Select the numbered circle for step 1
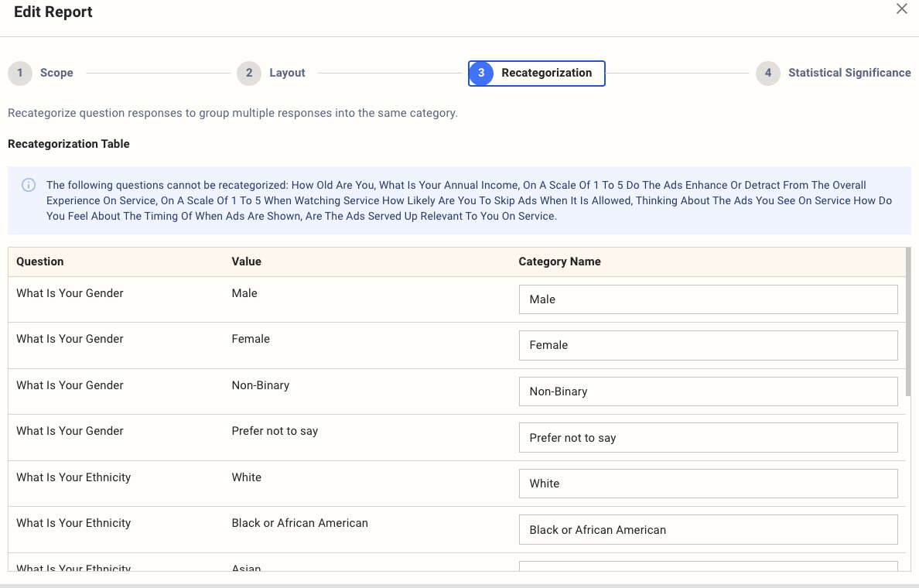919x588 pixels. click(x=20, y=73)
